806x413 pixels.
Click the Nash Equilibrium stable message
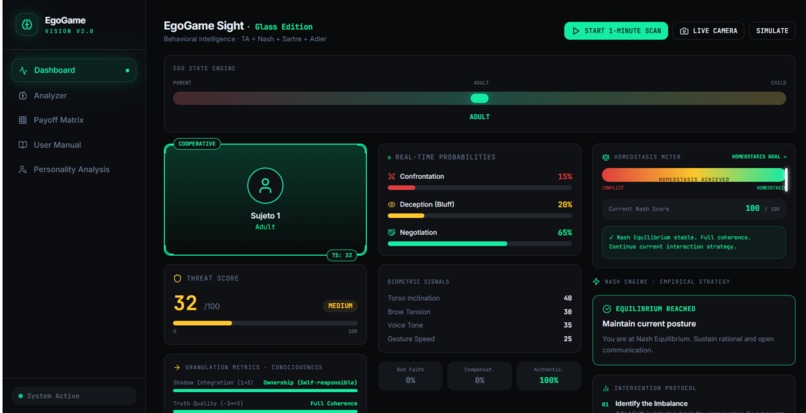tap(693, 242)
